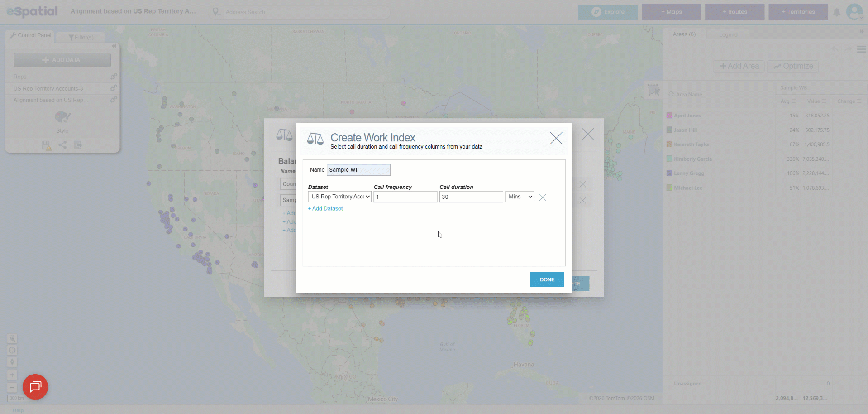The height and width of the screenshot is (414, 868).
Task: Open settings gear for Reps layer
Action: tap(114, 77)
